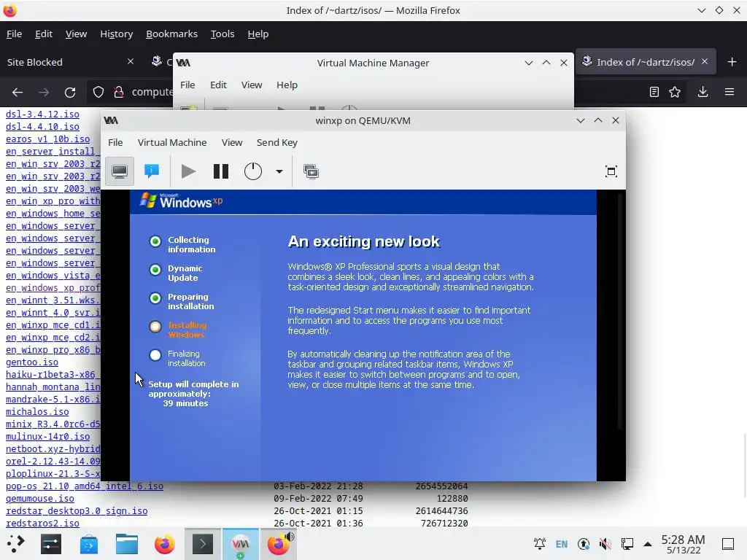Open the dsl-3.4.12.iso link

point(42,114)
